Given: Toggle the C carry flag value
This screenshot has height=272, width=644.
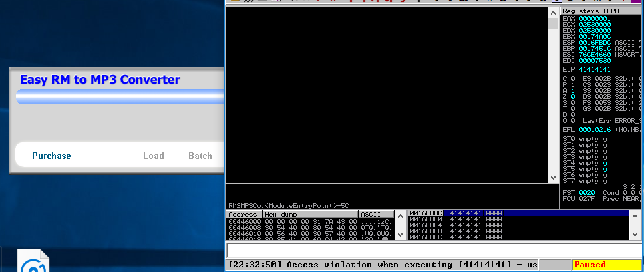Looking at the screenshot, I should coord(573,78).
